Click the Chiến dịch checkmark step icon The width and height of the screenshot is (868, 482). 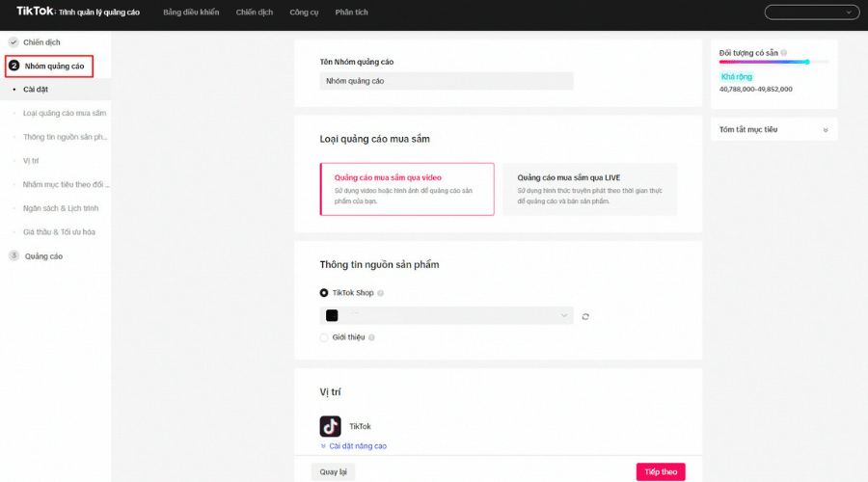(x=14, y=42)
